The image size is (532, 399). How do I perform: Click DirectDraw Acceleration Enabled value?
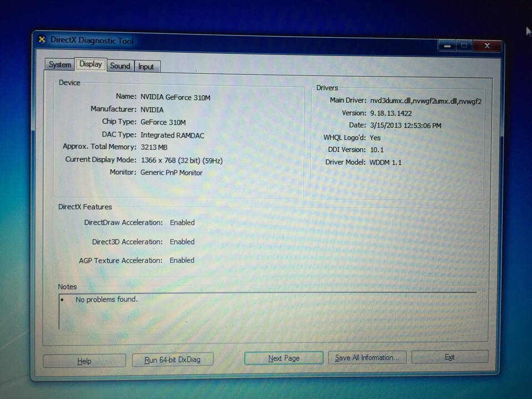click(182, 223)
